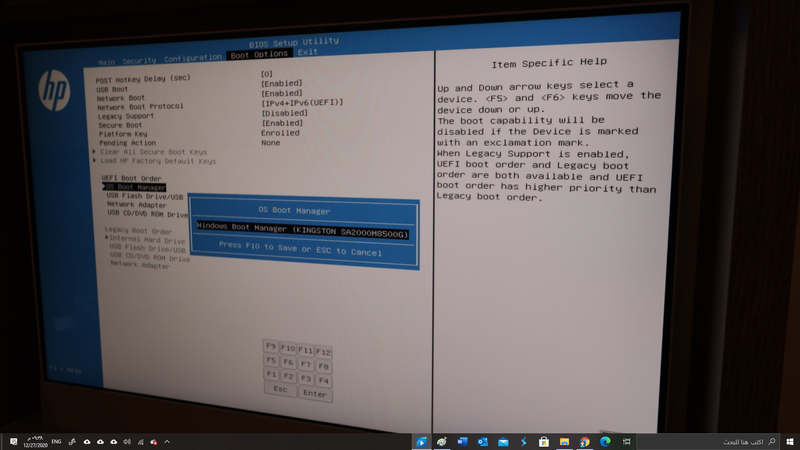This screenshot has height=450, width=800.
Task: Click the on-screen F10 key
Action: click(x=288, y=348)
